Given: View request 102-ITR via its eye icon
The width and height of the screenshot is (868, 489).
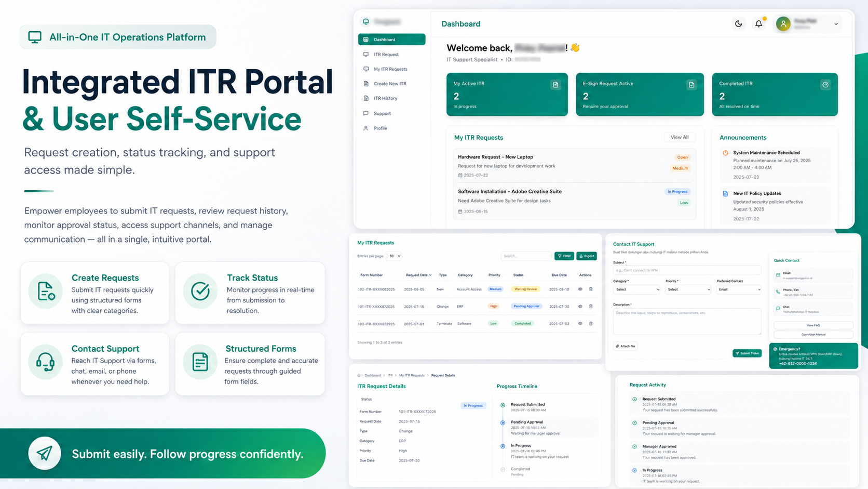Looking at the screenshot, I should pos(580,289).
